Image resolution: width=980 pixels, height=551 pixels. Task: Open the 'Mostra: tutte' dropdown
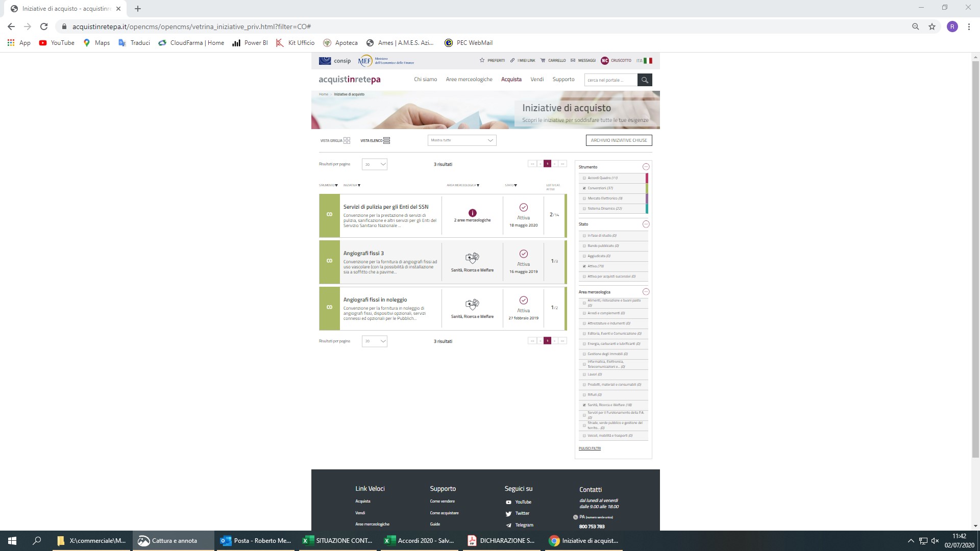pyautogui.click(x=461, y=140)
